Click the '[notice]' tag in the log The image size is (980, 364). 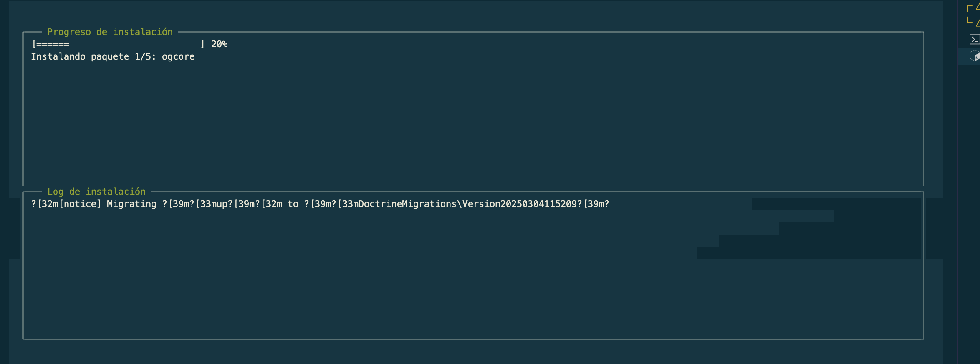80,204
